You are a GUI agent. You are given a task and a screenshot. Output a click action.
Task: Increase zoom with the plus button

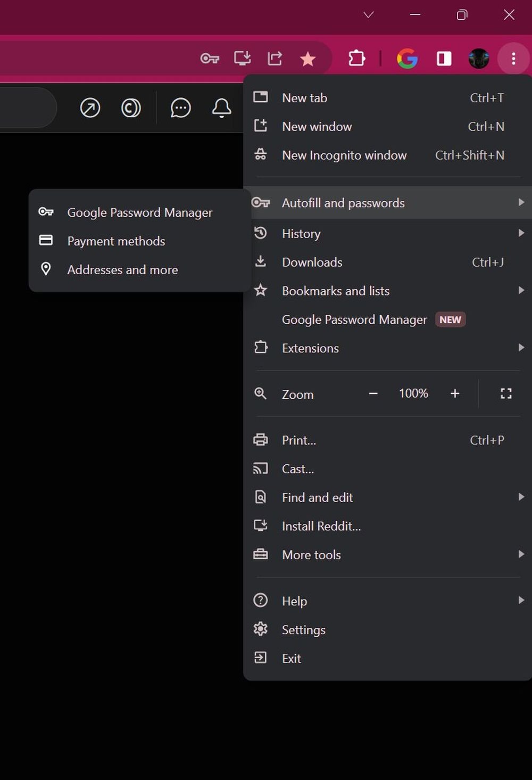455,393
